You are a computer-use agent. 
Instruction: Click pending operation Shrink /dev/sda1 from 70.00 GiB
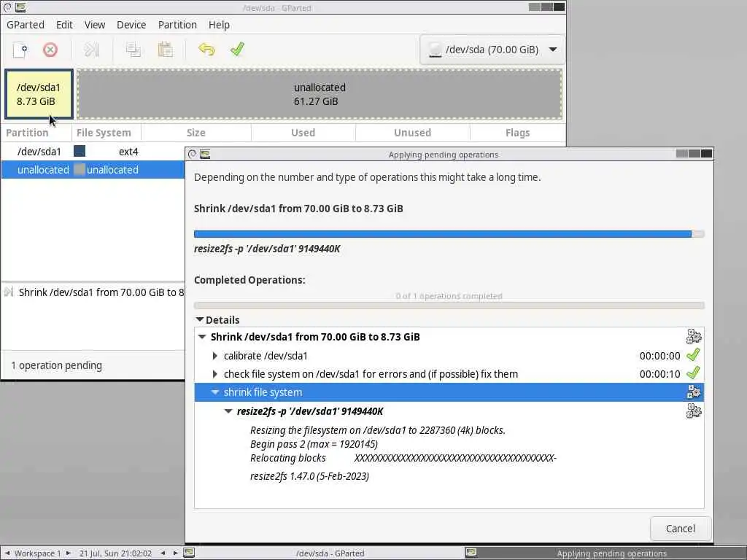point(101,292)
